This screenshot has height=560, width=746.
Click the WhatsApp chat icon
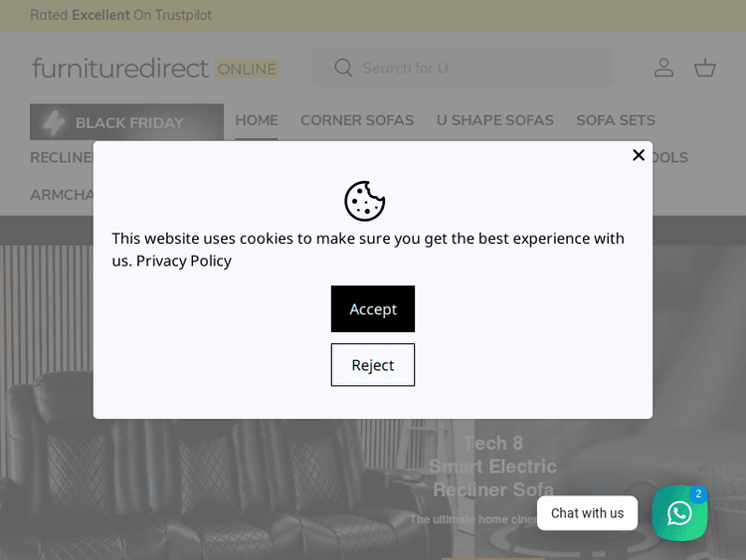click(x=679, y=513)
